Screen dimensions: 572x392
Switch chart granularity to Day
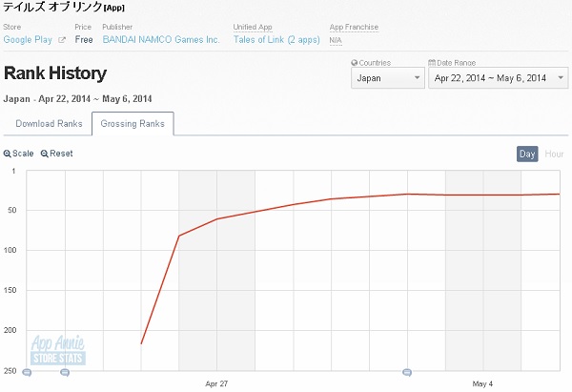click(x=527, y=154)
